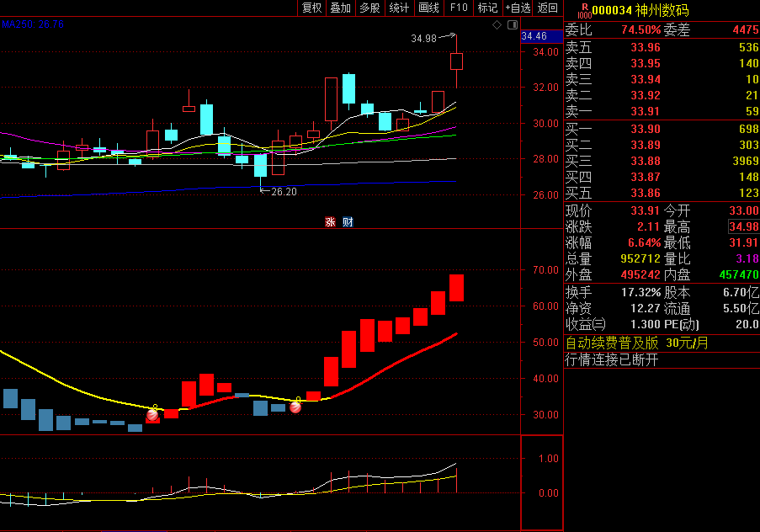Viewport: 760px width, 532px height.
Task: Click stock title 000034 神州数码
Action: coord(640,10)
